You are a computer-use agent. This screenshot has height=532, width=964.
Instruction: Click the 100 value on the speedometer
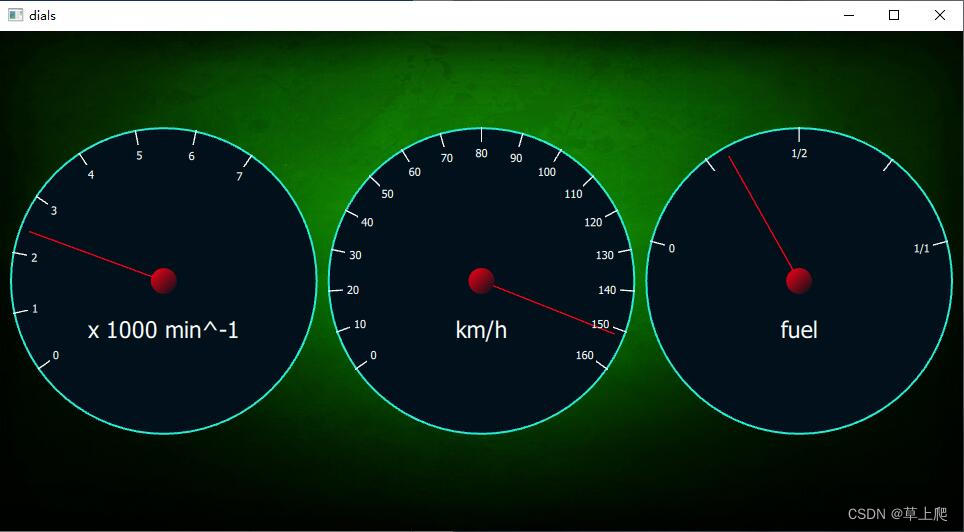547,172
